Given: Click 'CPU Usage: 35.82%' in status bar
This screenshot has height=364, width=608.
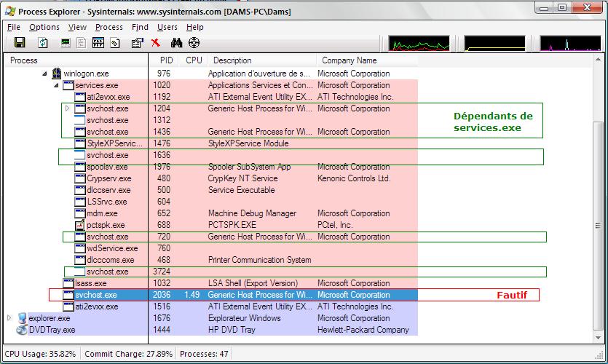Looking at the screenshot, I should 40,354.
